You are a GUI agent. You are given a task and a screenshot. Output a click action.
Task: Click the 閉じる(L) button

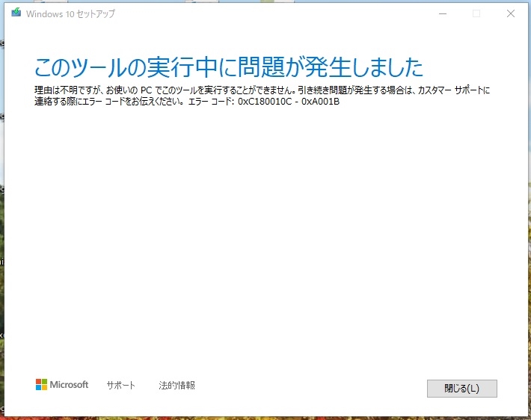(462, 388)
